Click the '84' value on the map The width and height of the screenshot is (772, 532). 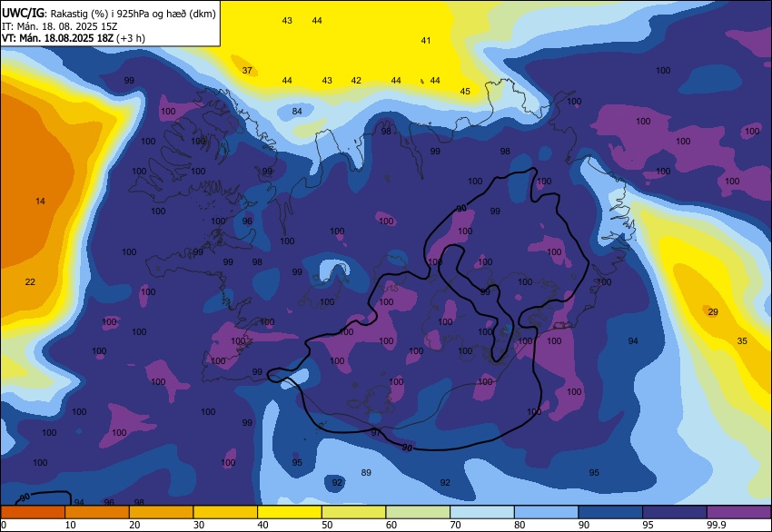[297, 112]
